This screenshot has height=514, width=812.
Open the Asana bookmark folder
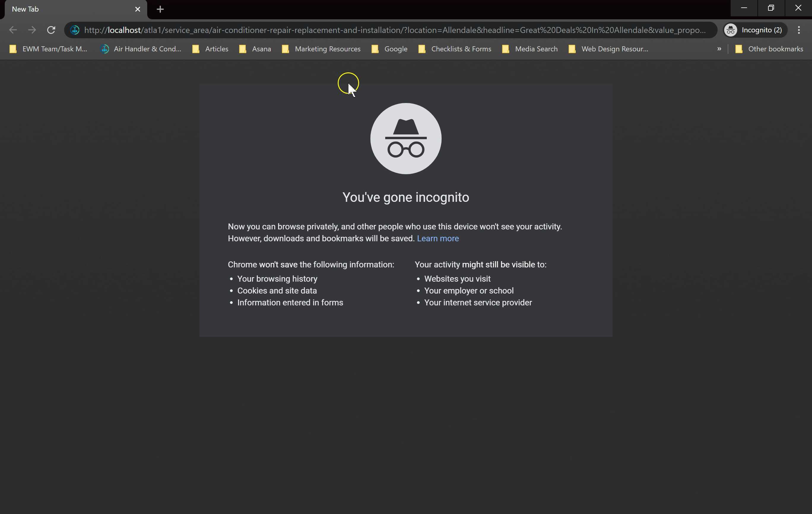tap(255, 49)
